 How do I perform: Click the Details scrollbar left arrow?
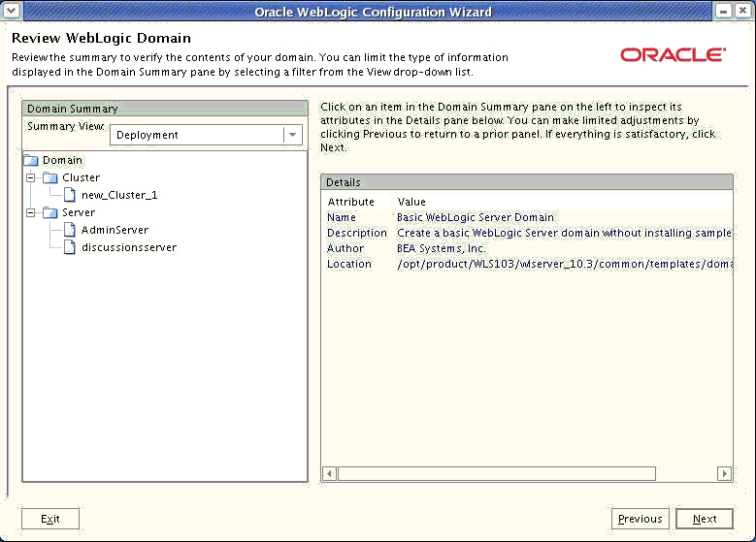pyautogui.click(x=329, y=473)
